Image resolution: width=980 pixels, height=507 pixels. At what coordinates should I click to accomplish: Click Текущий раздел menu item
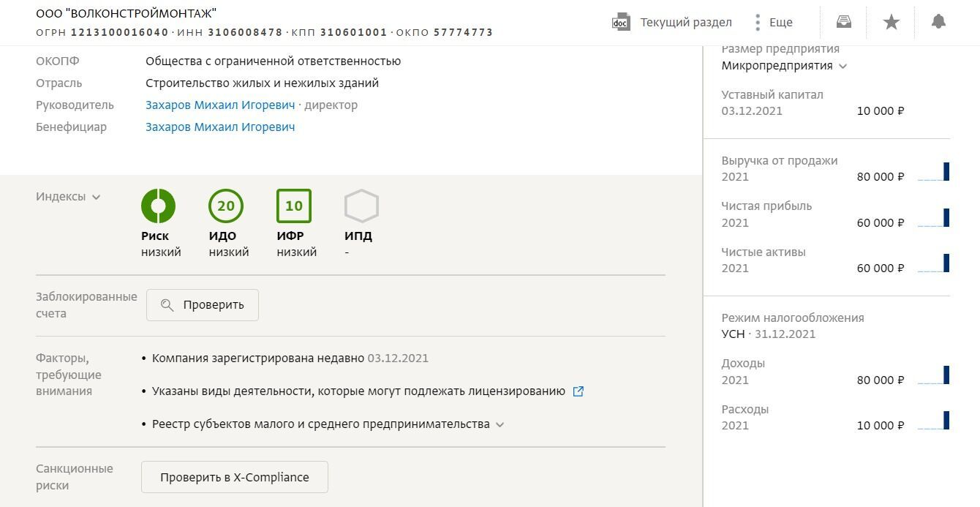coord(686,22)
